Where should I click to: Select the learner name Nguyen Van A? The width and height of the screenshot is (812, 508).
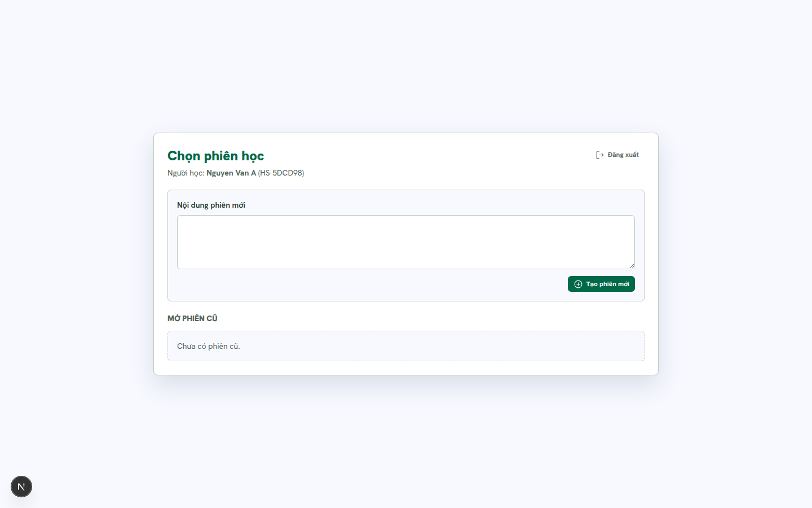click(231, 173)
